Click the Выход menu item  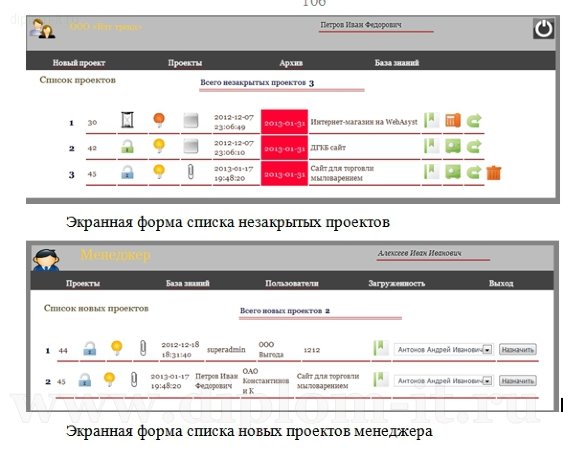point(501,283)
